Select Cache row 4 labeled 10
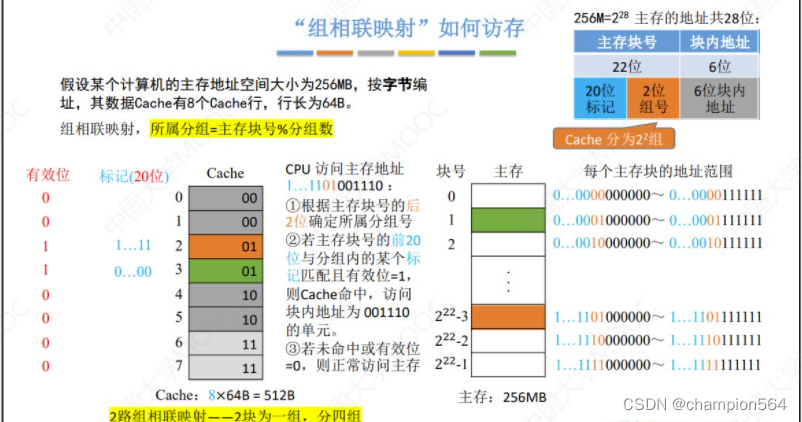 [x=226, y=295]
